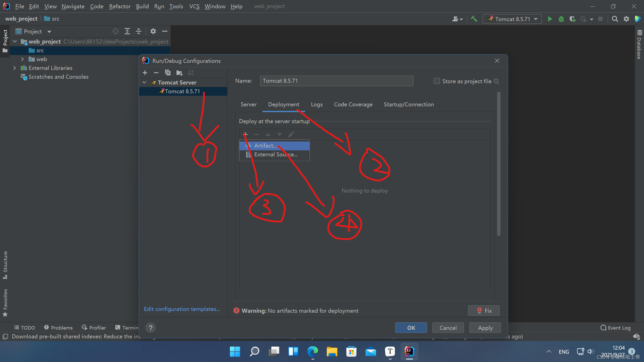Viewport: 644px width, 362px height.
Task: Expand External Libraries node
Action: point(15,68)
